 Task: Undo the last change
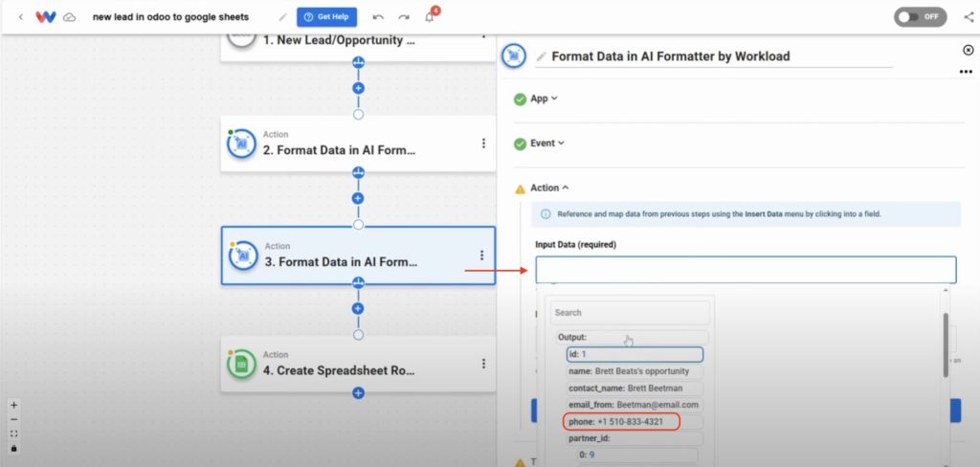(x=378, y=17)
